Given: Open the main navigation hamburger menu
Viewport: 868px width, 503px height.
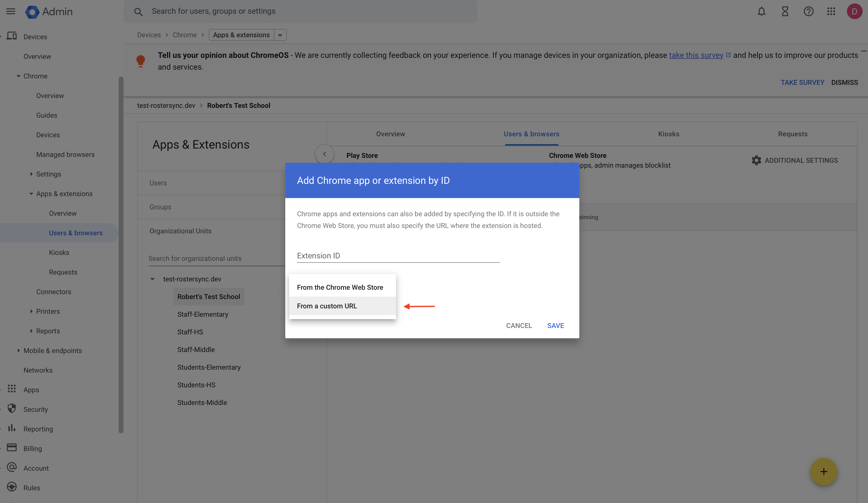Looking at the screenshot, I should [11, 11].
